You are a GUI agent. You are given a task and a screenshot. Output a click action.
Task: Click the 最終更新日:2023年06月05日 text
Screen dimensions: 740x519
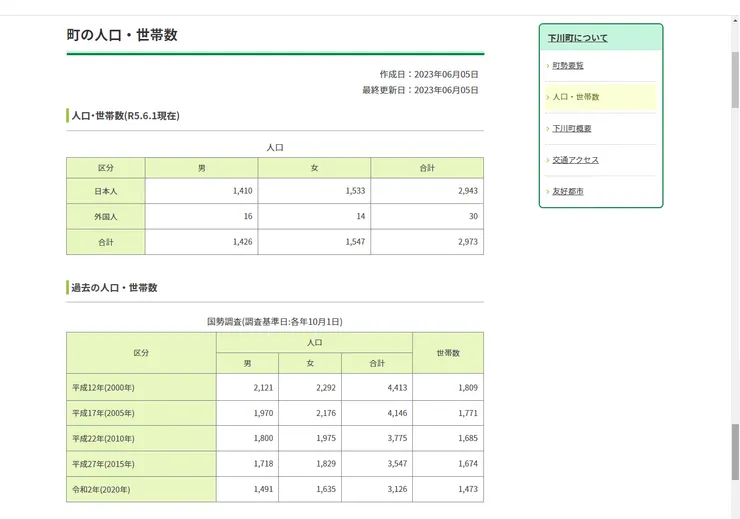pyautogui.click(x=420, y=90)
